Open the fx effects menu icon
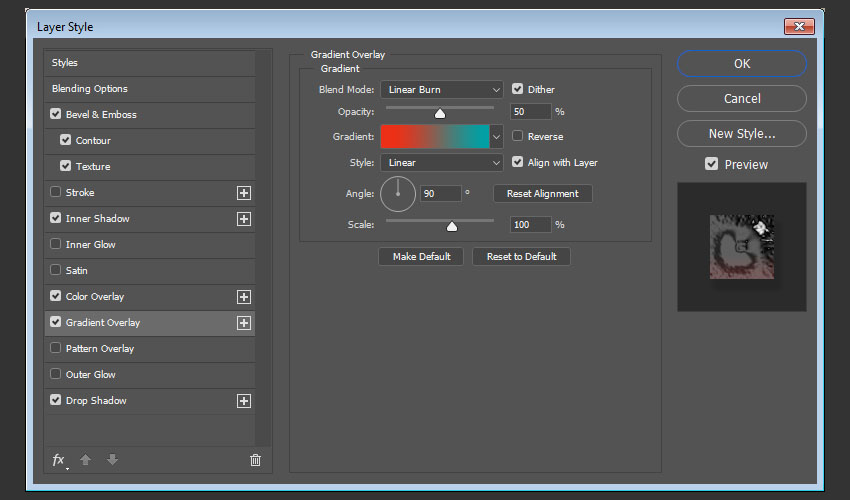Viewport: 850px width, 500px height. 59,460
